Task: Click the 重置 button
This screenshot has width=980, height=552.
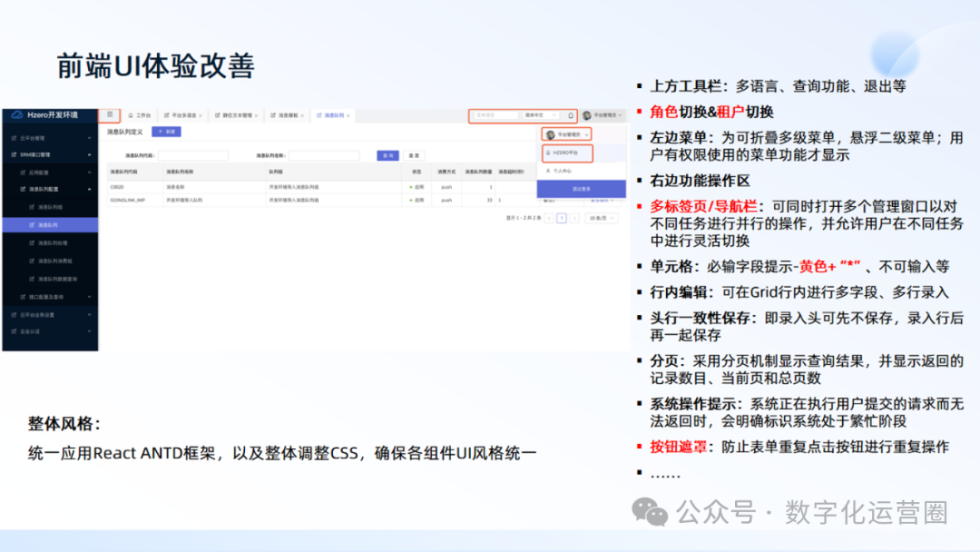Action: tap(414, 155)
